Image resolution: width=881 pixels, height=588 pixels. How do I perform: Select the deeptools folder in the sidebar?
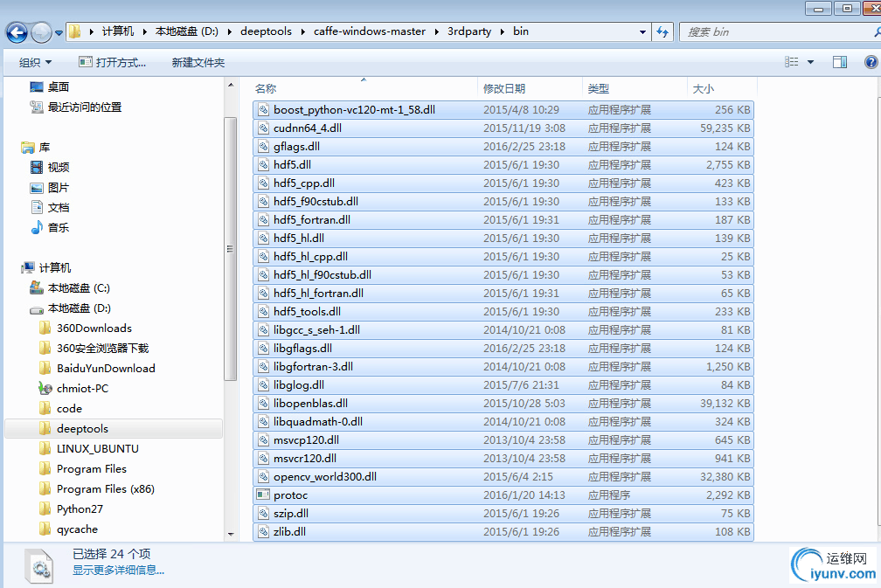(x=82, y=428)
